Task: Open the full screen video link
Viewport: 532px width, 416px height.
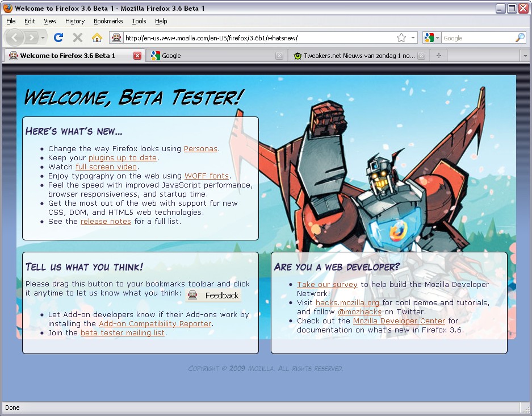Action: 106,167
